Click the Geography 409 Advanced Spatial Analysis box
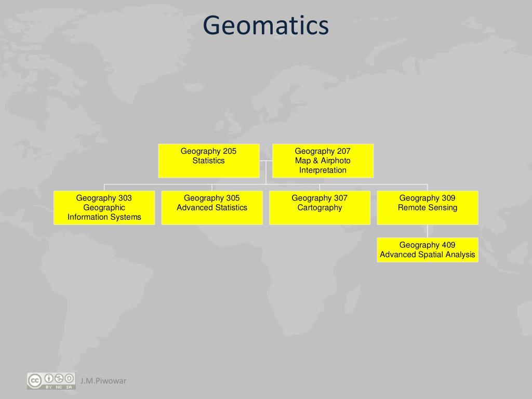Screen dimensions: 532x399 point(428,250)
